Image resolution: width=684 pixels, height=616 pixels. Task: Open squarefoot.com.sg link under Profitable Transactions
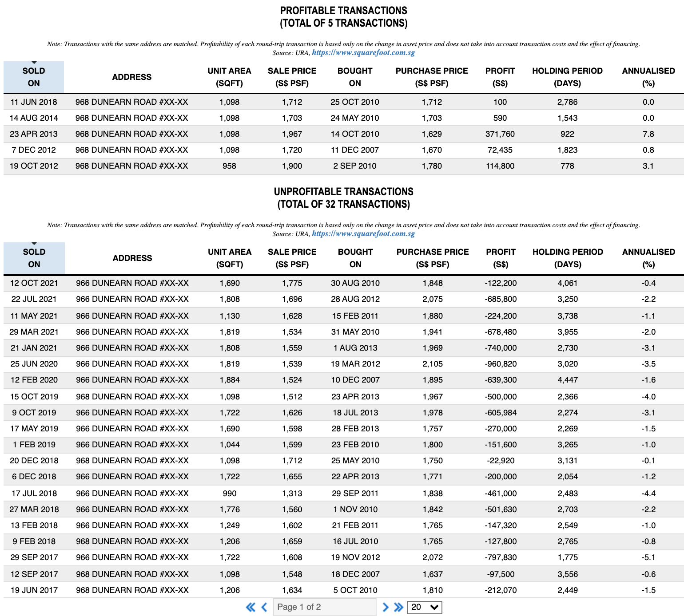(x=363, y=52)
